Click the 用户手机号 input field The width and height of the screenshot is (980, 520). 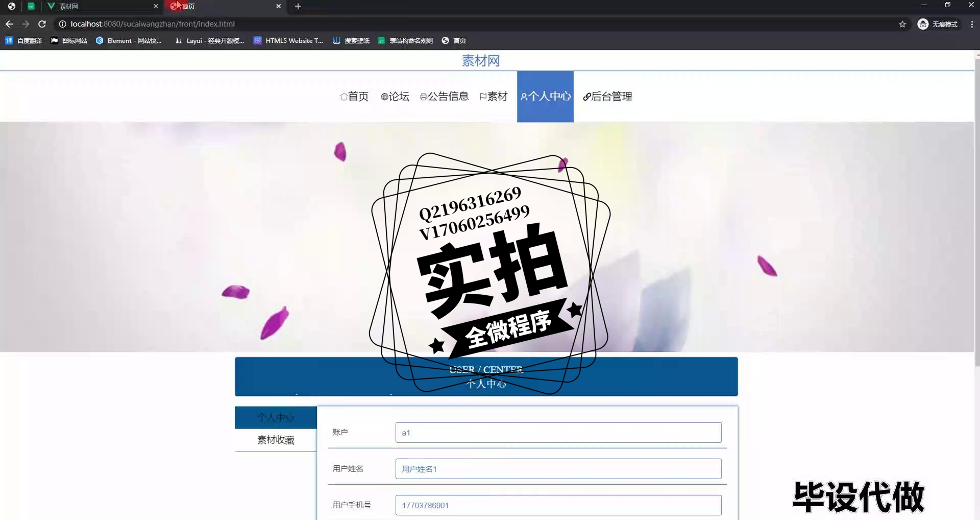558,505
